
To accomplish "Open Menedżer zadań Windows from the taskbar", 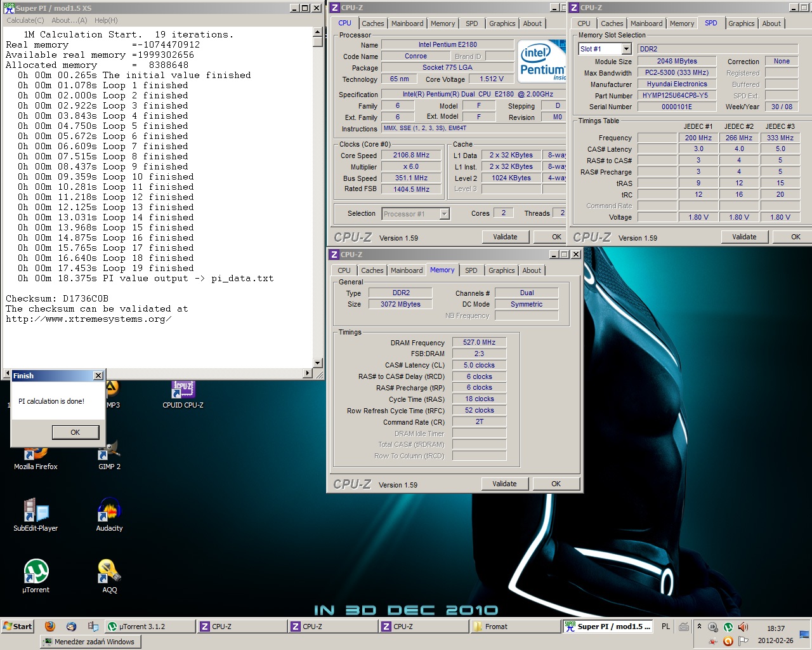I will 91,642.
